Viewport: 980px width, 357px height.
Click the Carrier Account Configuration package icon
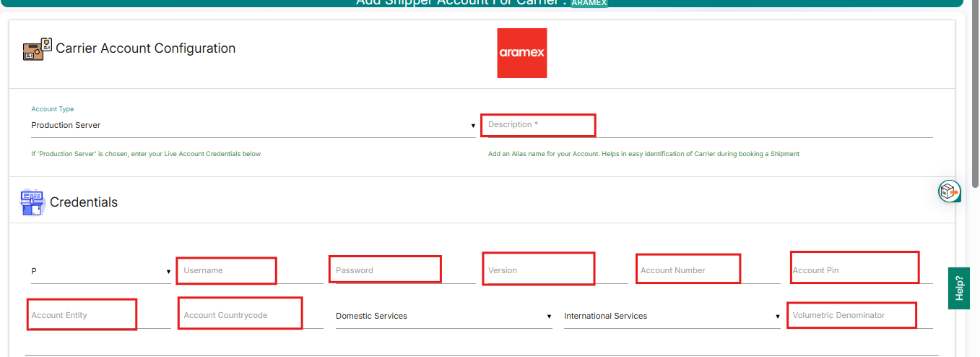pyautogui.click(x=38, y=49)
